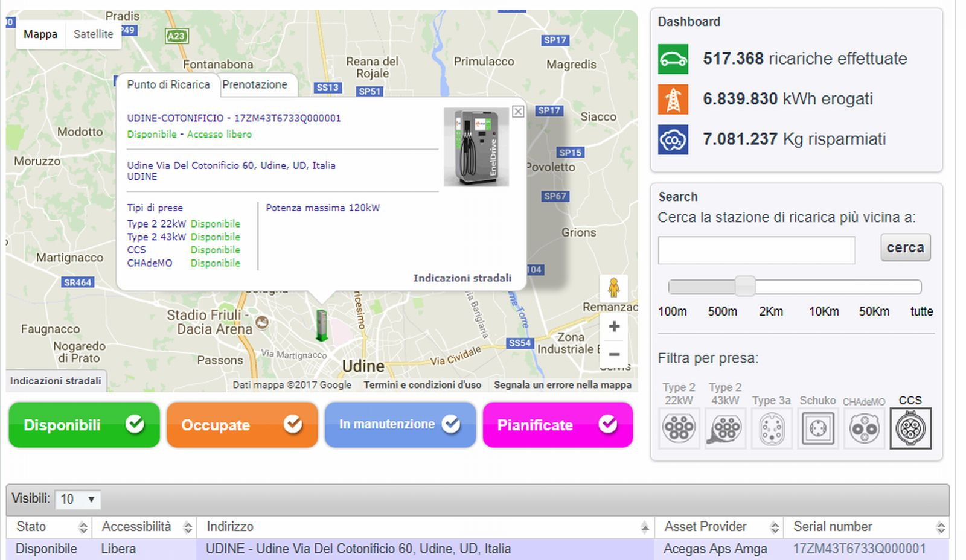
Task: Select the CCS socket filter icon
Action: 910,428
